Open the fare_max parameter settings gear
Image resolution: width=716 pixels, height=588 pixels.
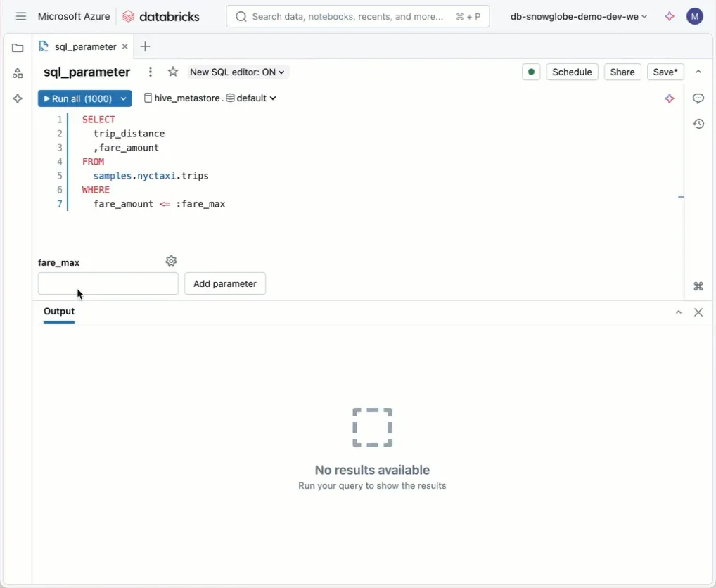pyautogui.click(x=171, y=261)
